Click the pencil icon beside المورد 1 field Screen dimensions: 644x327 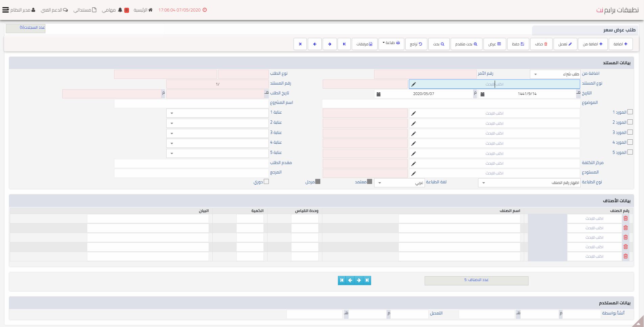tap(413, 114)
